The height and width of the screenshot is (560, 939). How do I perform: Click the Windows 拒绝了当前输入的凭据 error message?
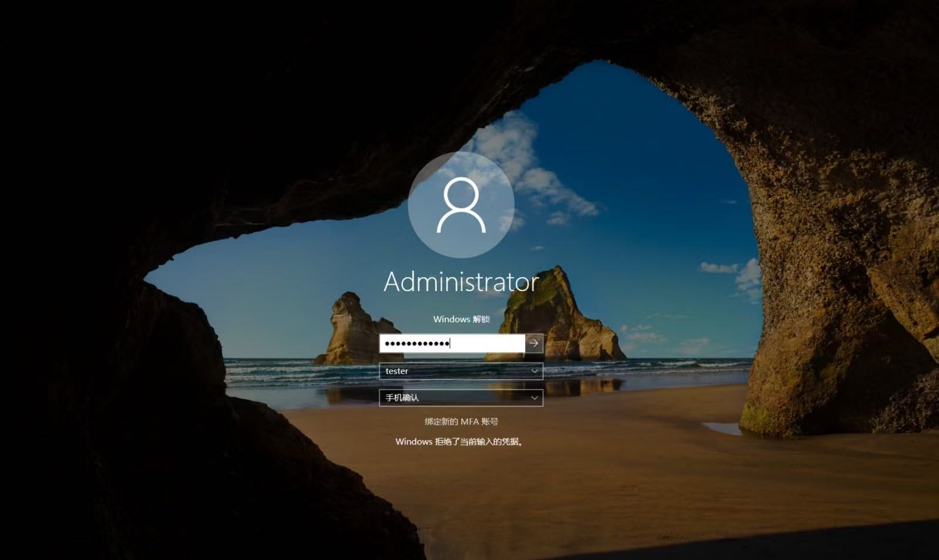[x=459, y=441]
